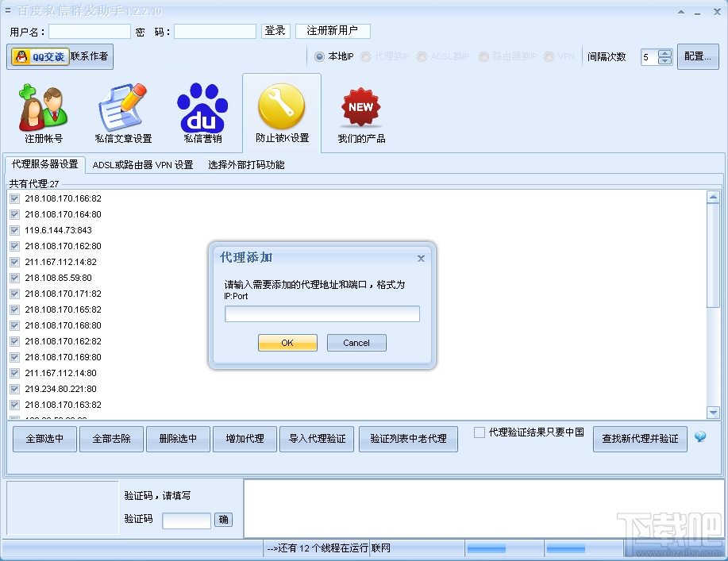Confirm proxy addition with the OK button
The height and width of the screenshot is (561, 728).
(287, 343)
